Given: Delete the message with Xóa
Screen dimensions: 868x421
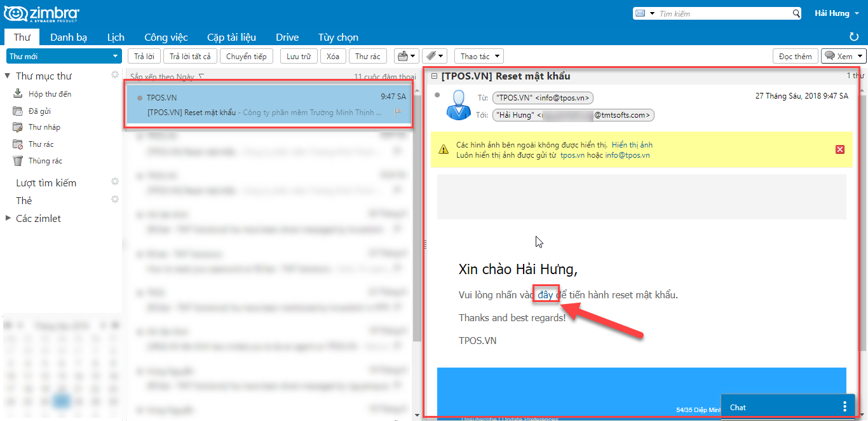Looking at the screenshot, I should (x=333, y=56).
